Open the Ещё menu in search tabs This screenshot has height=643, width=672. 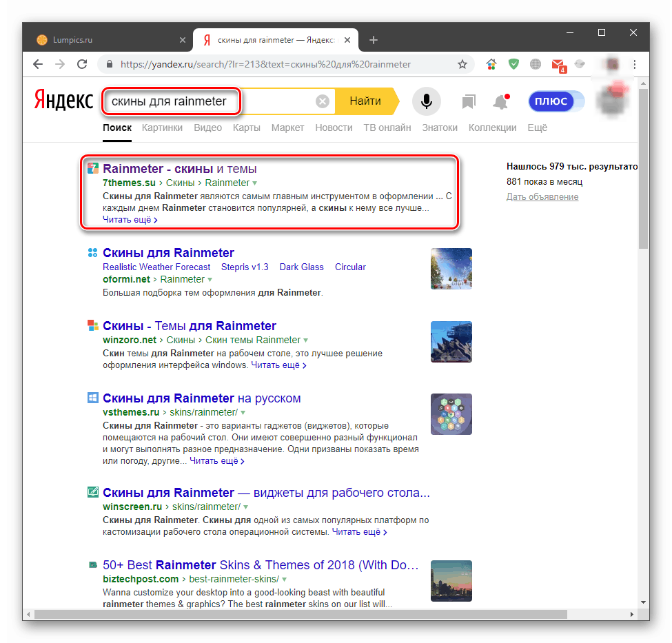pyautogui.click(x=538, y=127)
